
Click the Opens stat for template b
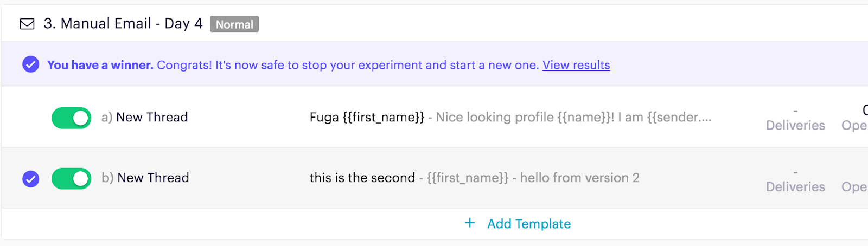tap(854, 186)
